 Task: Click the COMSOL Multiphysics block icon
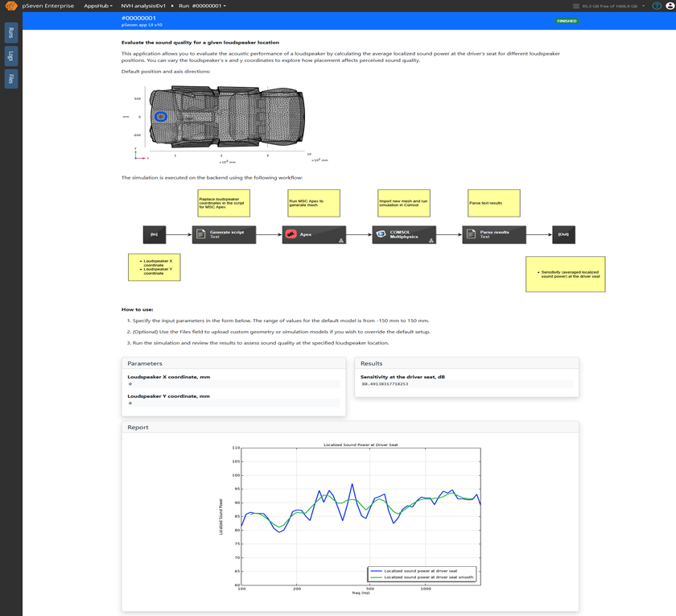pyautogui.click(x=381, y=234)
